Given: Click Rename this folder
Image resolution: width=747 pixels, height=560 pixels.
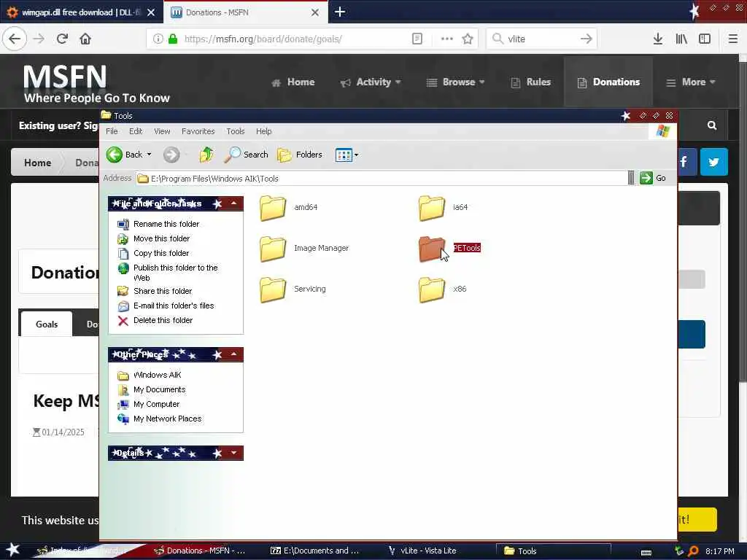Looking at the screenshot, I should [x=166, y=224].
